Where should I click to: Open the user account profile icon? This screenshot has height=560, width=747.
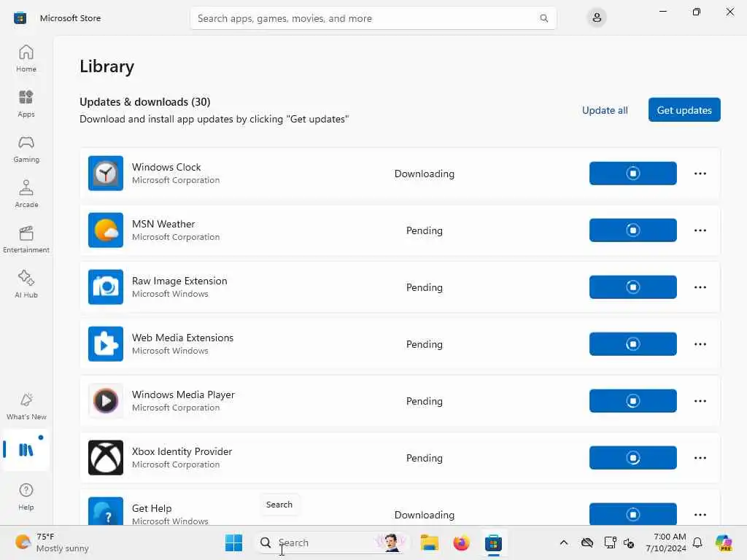click(597, 18)
